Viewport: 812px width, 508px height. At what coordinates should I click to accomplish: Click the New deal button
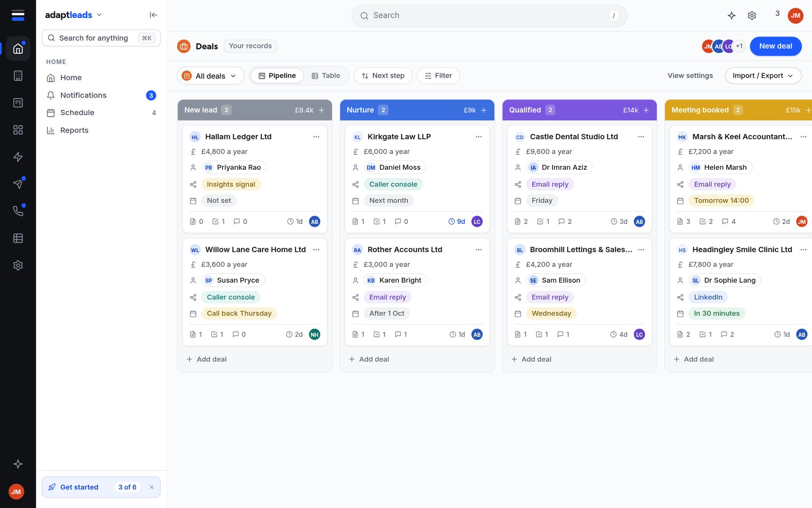(x=775, y=46)
